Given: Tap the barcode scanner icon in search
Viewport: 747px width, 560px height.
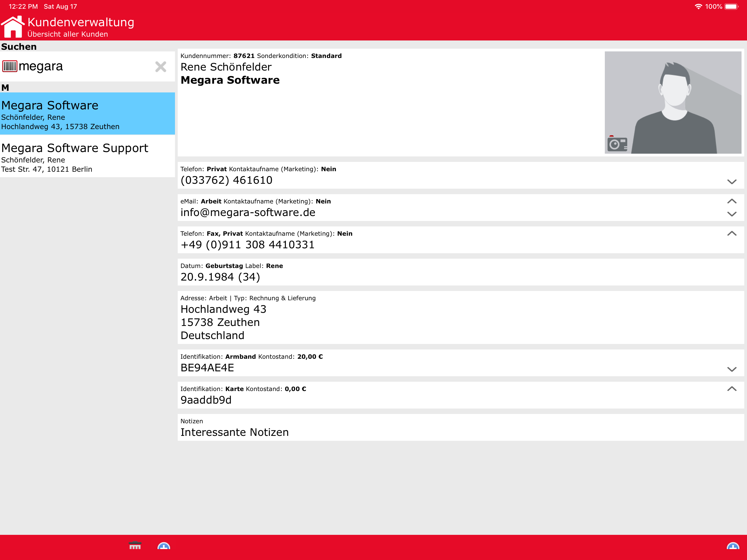Looking at the screenshot, I should click(10, 66).
